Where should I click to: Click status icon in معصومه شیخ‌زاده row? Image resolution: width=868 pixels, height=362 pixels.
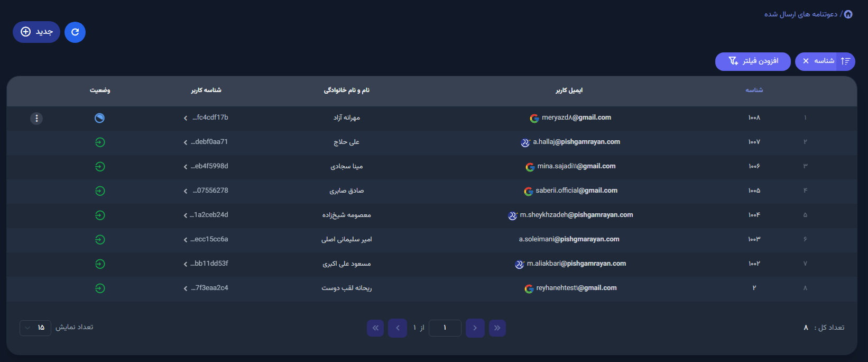coord(100,215)
